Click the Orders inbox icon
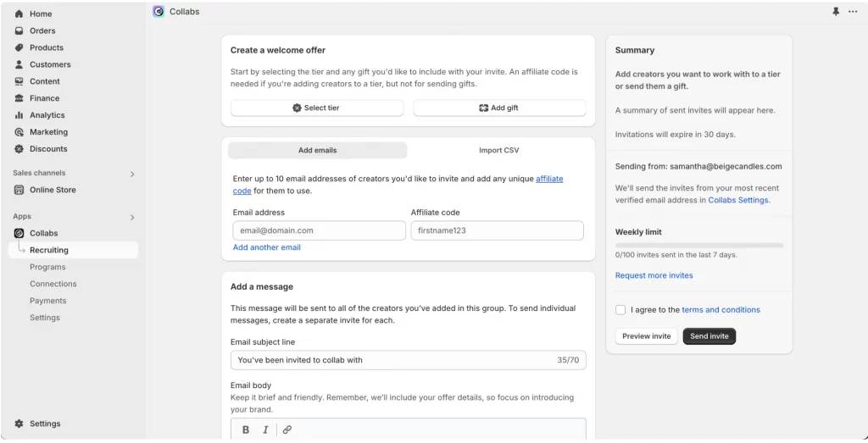 (19, 30)
